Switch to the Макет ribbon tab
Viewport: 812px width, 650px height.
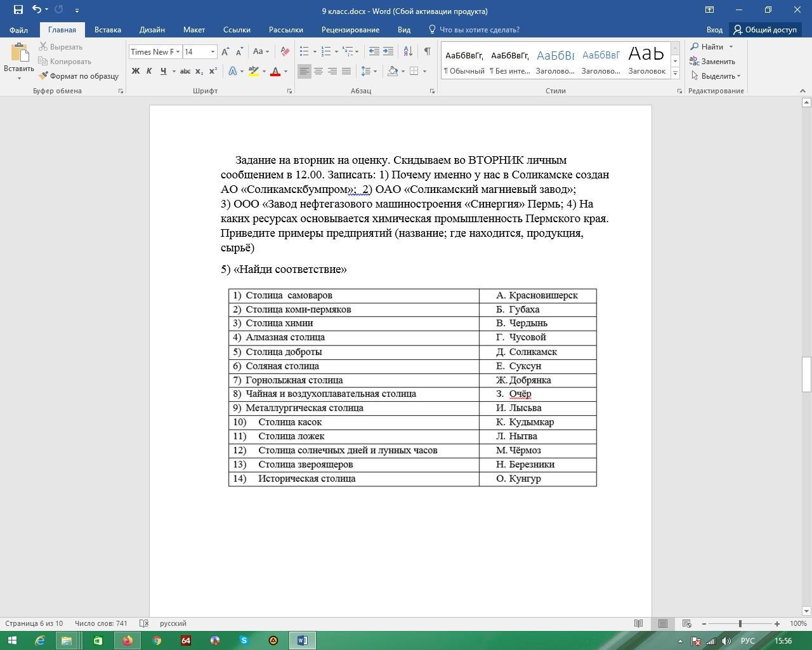(x=194, y=30)
